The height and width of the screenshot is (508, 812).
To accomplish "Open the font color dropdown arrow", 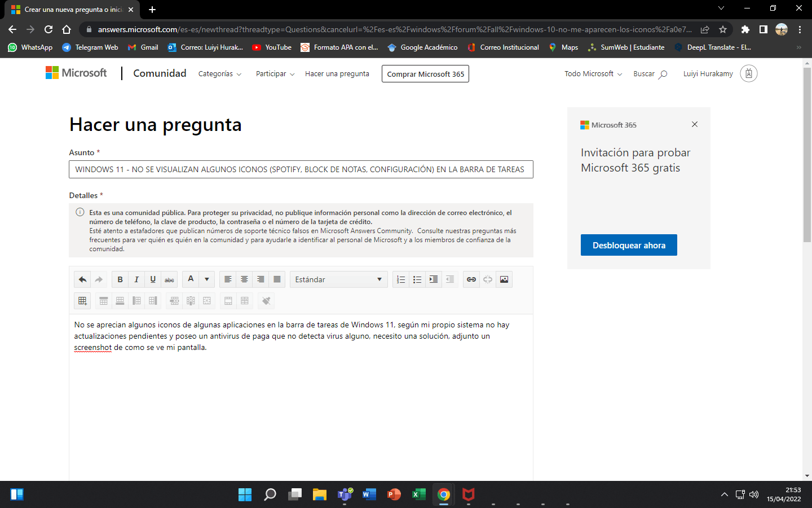I will (x=207, y=279).
